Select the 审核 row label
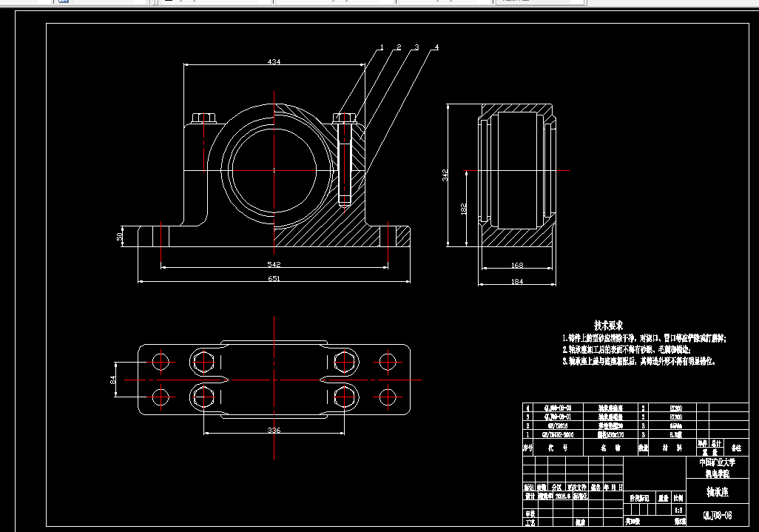Image resolution: width=759 pixels, height=532 pixels. click(530, 514)
